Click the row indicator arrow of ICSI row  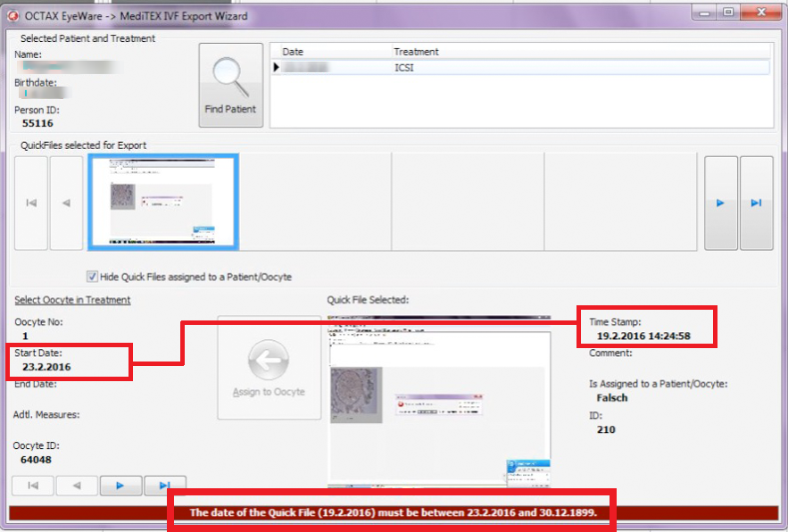click(276, 67)
